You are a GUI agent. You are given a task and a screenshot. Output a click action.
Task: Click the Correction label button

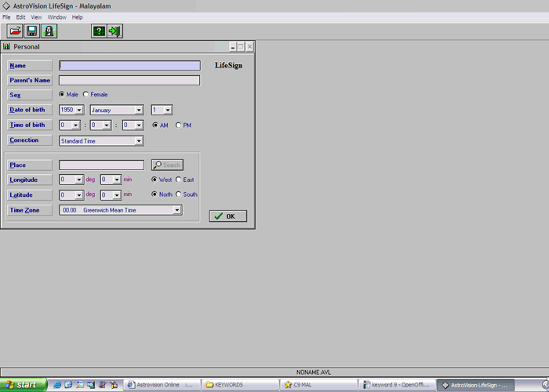(x=30, y=140)
